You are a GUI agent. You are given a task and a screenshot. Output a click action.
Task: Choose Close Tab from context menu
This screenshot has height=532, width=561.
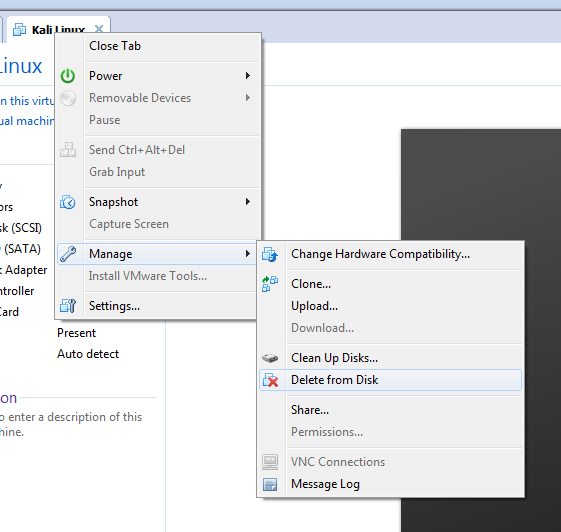tap(158, 46)
